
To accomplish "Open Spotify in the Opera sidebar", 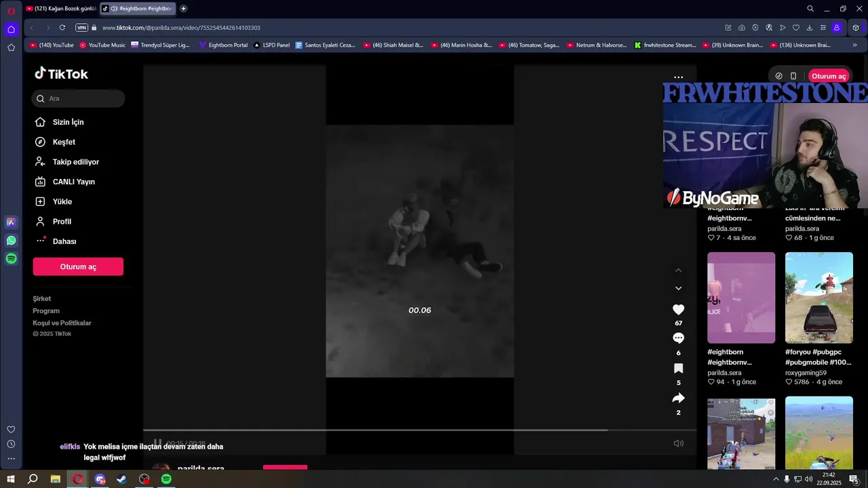I will [x=11, y=258].
